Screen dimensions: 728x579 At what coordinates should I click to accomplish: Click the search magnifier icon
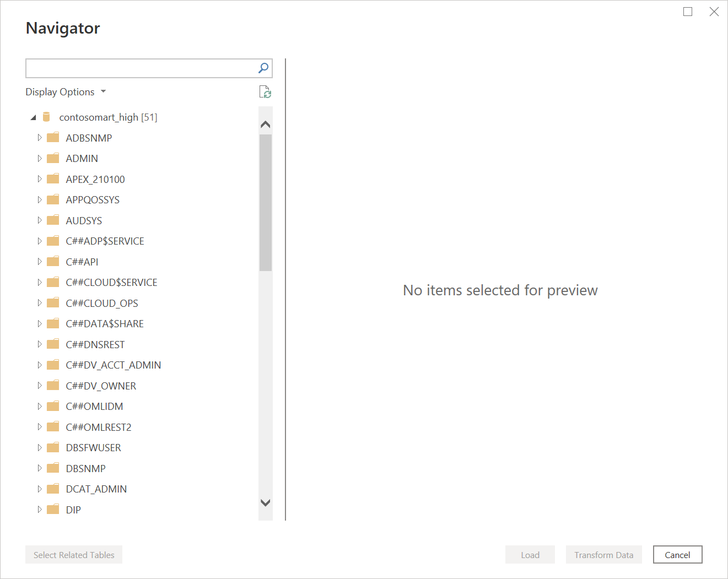tap(263, 68)
